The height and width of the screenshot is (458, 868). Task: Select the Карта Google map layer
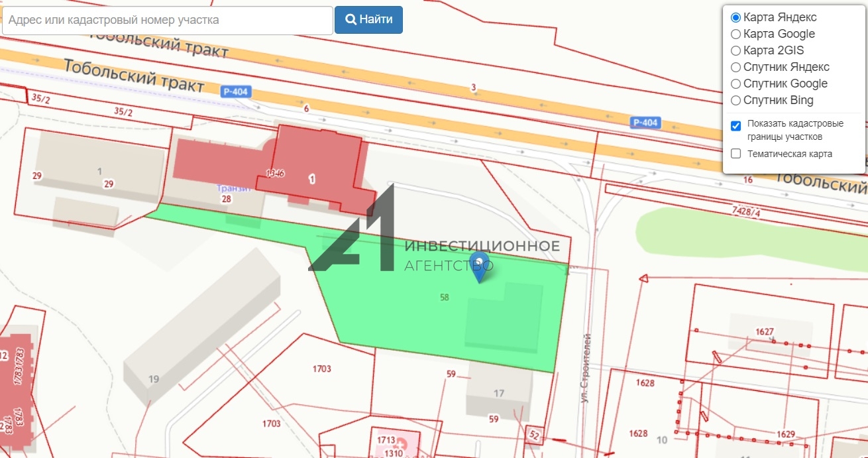tap(735, 34)
